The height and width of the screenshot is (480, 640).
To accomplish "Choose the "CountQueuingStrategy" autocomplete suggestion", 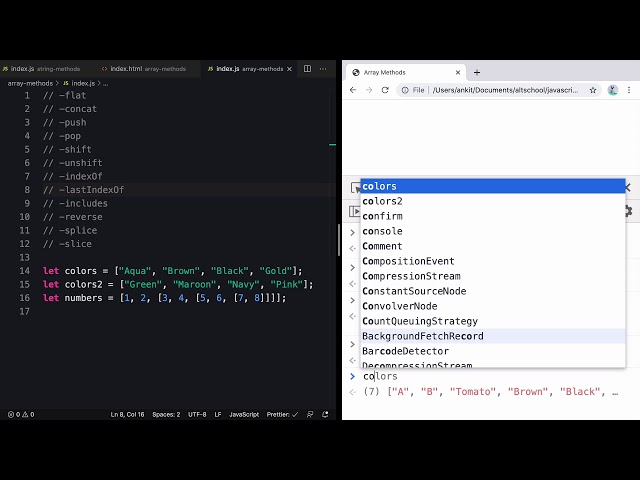I will 493,321.
